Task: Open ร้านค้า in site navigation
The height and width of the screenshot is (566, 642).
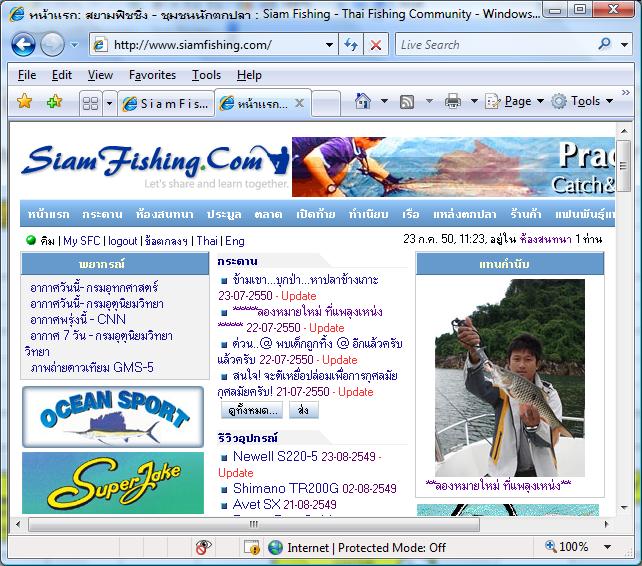Action: pos(526,214)
